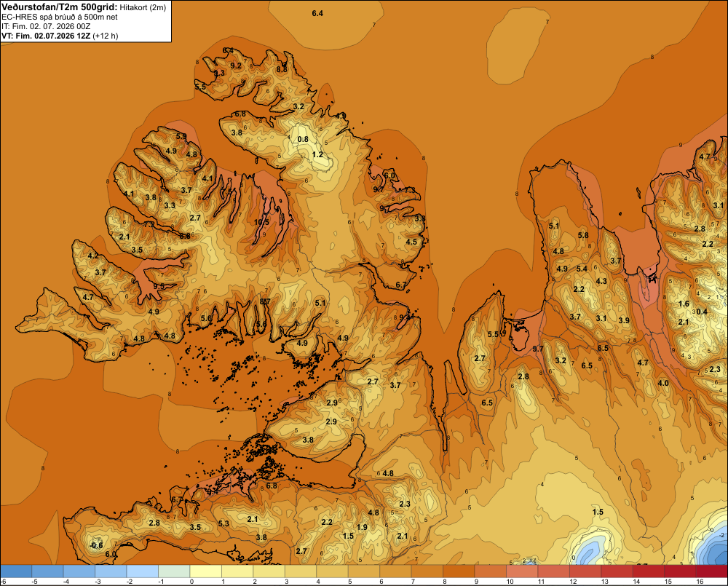
Task: Click the 0.4 temperature reading in the east
Action: [x=702, y=312]
